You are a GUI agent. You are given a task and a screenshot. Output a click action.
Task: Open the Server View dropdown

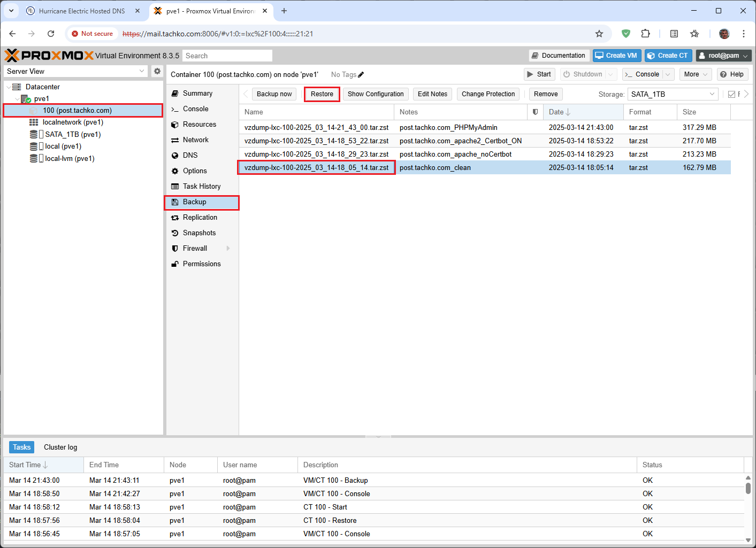click(x=75, y=71)
